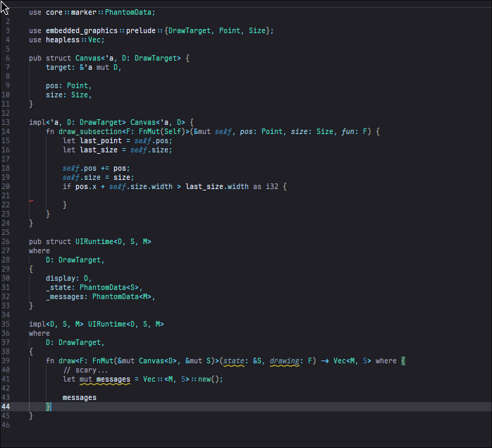Click the 'UIRuntime' struct name on line 26

[x=94, y=241]
